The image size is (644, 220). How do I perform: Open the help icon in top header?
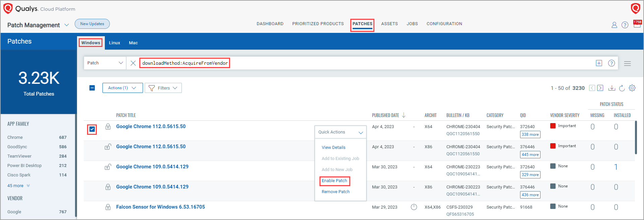coord(625,25)
